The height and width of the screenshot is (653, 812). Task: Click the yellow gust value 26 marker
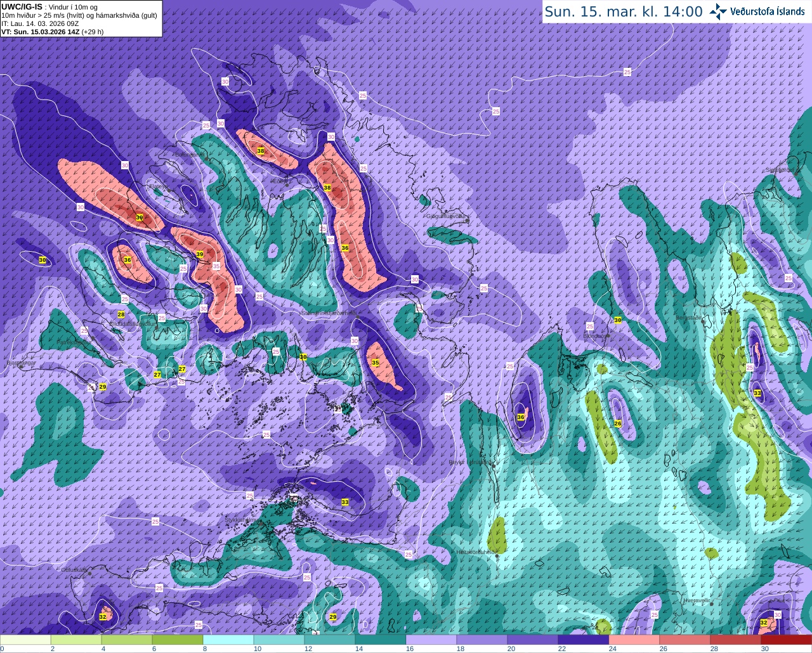618,423
